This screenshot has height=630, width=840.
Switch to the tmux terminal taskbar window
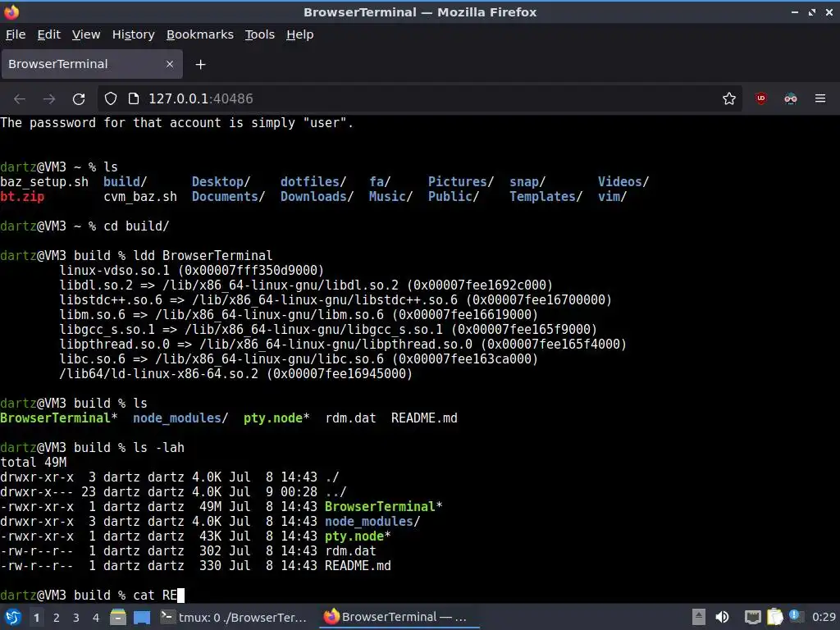(234, 618)
